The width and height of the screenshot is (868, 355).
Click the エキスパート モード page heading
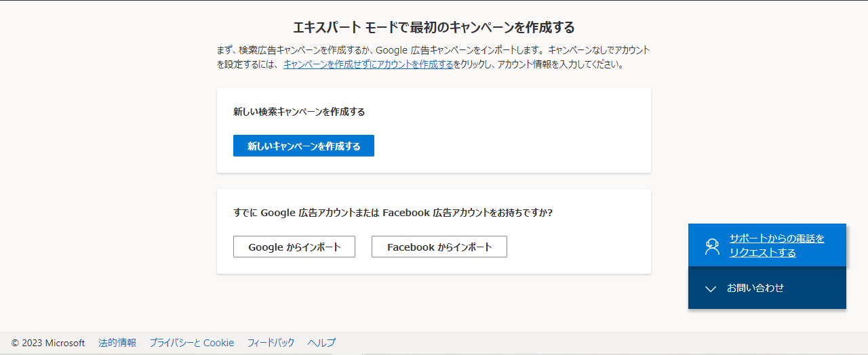434,27
